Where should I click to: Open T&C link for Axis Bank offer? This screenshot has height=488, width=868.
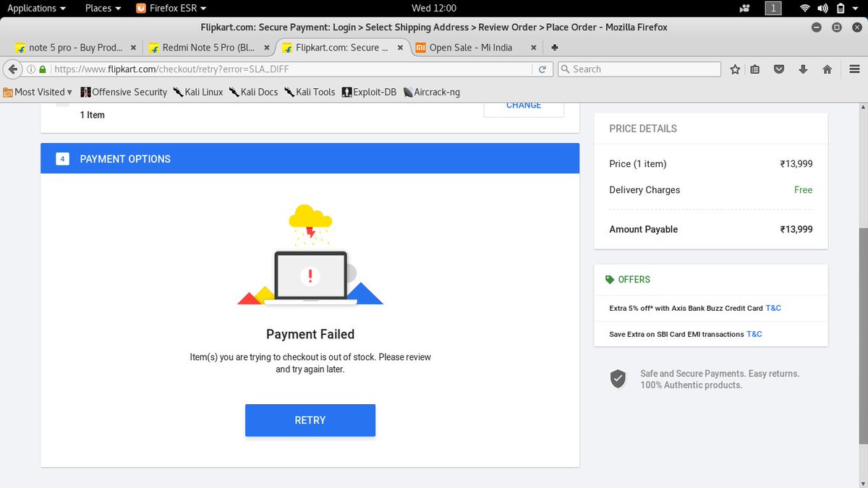point(773,308)
